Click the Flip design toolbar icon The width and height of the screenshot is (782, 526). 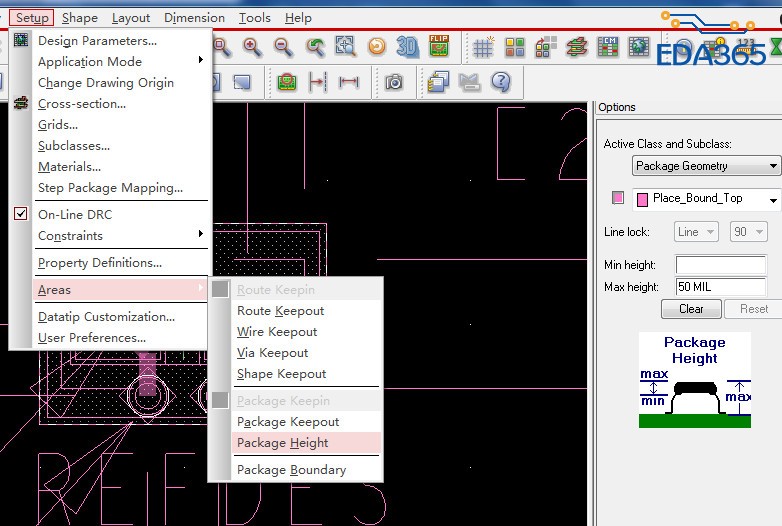pos(438,46)
